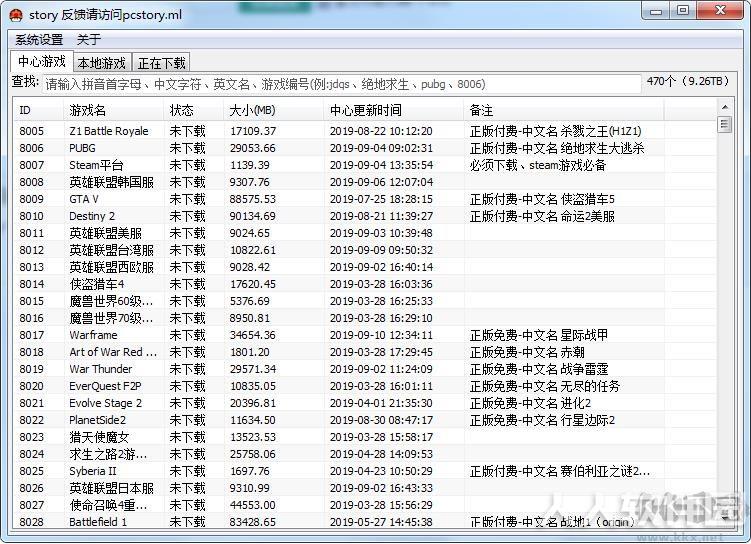Click update time 2019-08-22 10:12:20

point(381,131)
